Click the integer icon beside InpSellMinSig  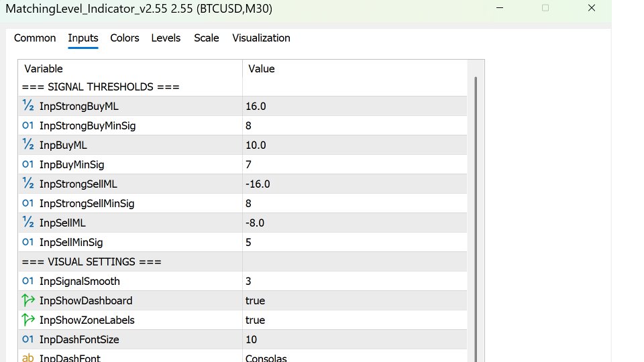coord(28,242)
